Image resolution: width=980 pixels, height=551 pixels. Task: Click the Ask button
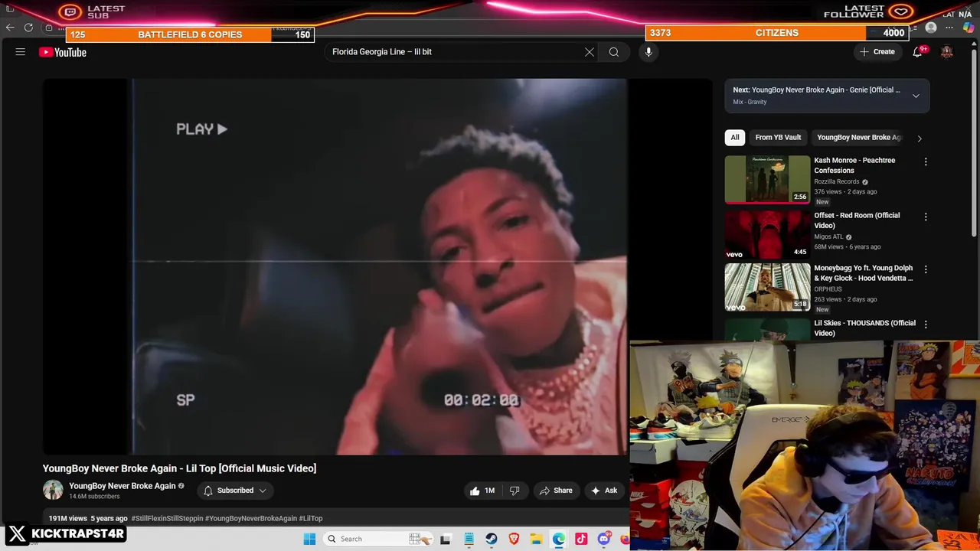coord(604,491)
